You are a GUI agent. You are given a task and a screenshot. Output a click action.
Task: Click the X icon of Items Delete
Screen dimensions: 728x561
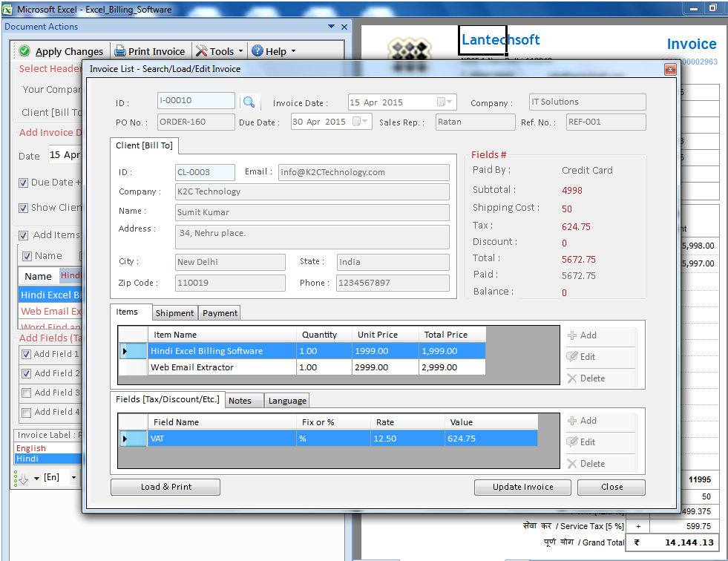pyautogui.click(x=571, y=378)
